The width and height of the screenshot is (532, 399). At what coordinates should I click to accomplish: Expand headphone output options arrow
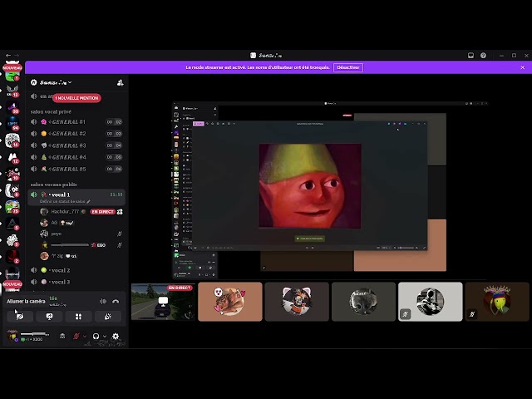(105, 336)
